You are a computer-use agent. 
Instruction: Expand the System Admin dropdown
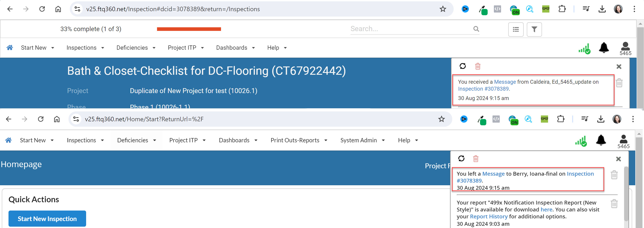click(x=362, y=140)
